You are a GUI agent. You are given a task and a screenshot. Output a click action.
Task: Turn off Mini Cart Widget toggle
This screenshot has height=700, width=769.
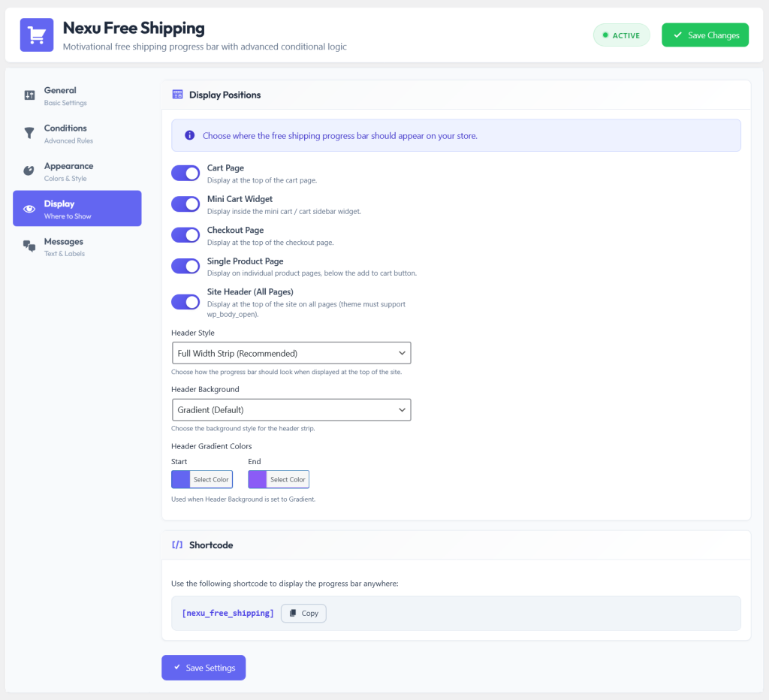(x=185, y=204)
